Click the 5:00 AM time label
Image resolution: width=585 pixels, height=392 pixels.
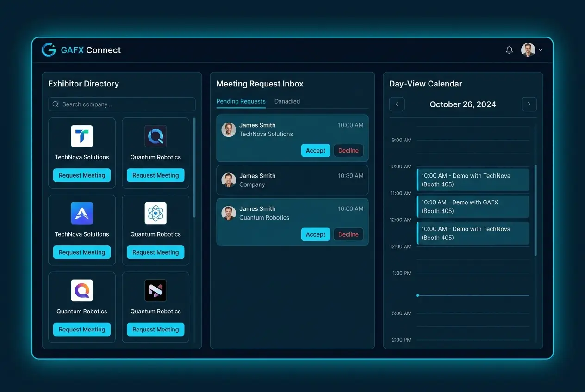[x=401, y=313]
